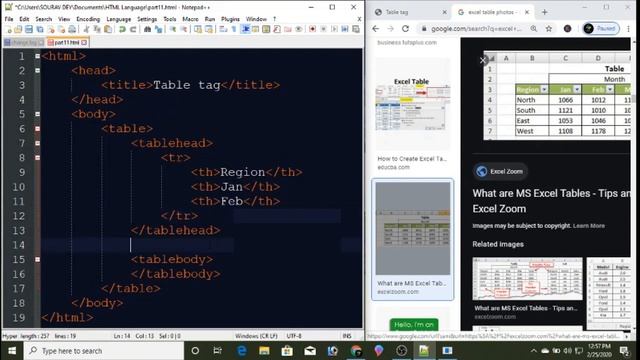Image resolution: width=640 pixels, height=360 pixels.
Task: Toggle the file Monitoring eye icon
Action: click(298, 29)
